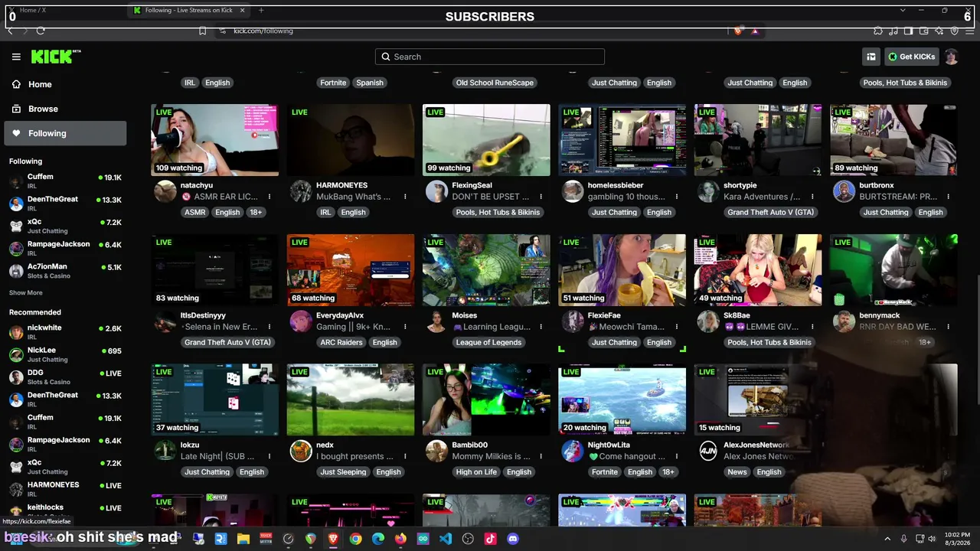Image resolution: width=980 pixels, height=551 pixels.
Task: Click the Spanish language tag
Action: click(369, 83)
